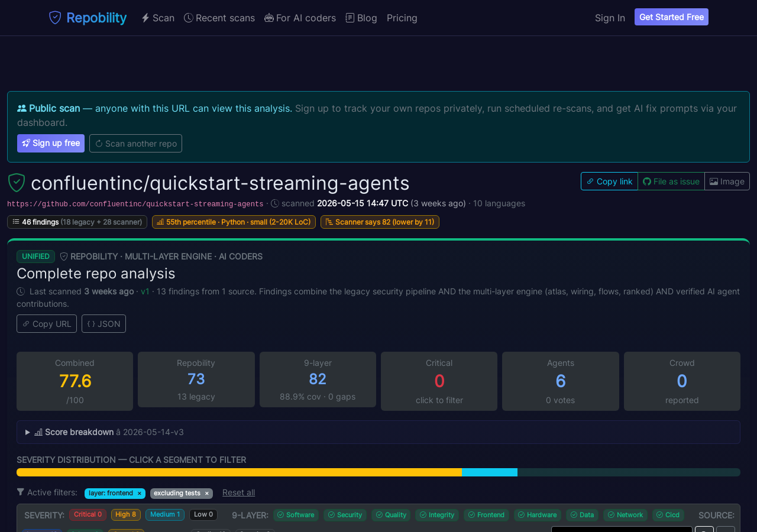This screenshot has width=757, height=532.
Task: Click the yellow segment of severity bar
Action: [239, 472]
